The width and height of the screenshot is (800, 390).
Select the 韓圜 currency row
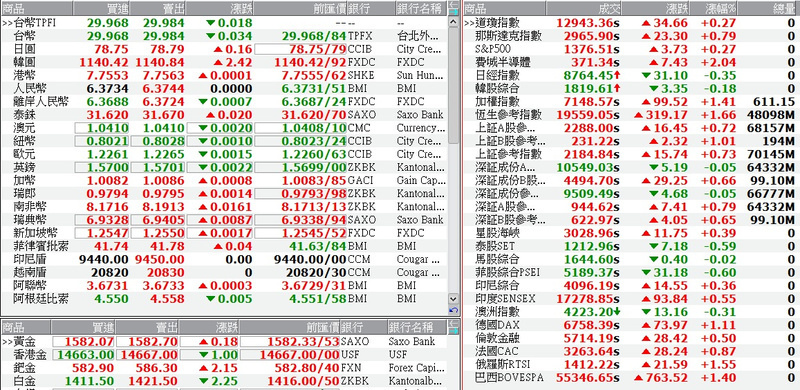click(223, 62)
